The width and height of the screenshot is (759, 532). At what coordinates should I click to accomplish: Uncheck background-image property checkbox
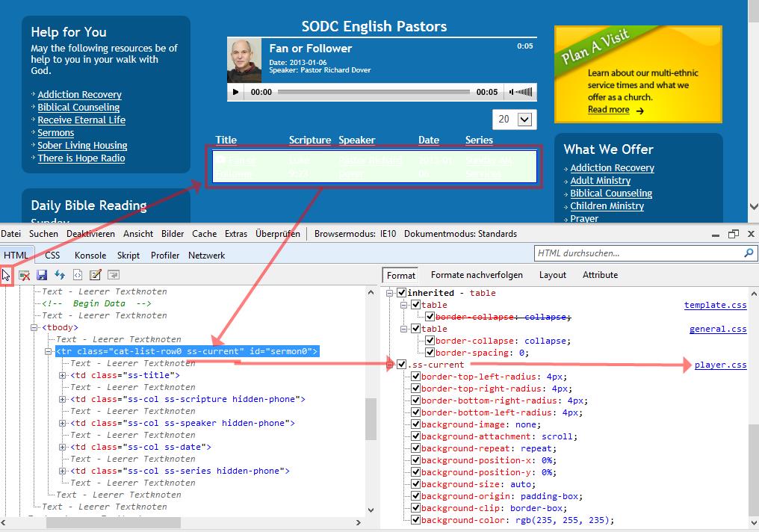click(x=415, y=424)
